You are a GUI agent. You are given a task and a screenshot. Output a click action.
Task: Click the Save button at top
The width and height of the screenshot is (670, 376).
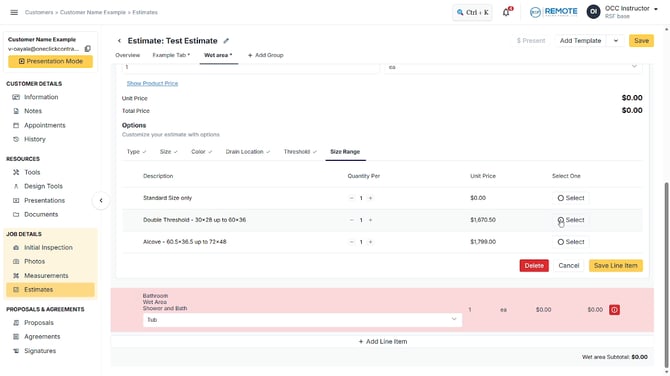coord(641,41)
